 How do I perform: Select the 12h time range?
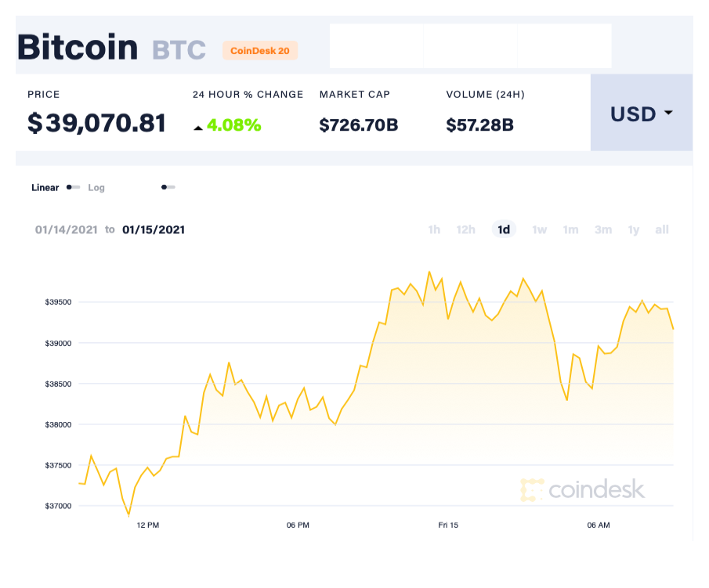[x=465, y=229]
